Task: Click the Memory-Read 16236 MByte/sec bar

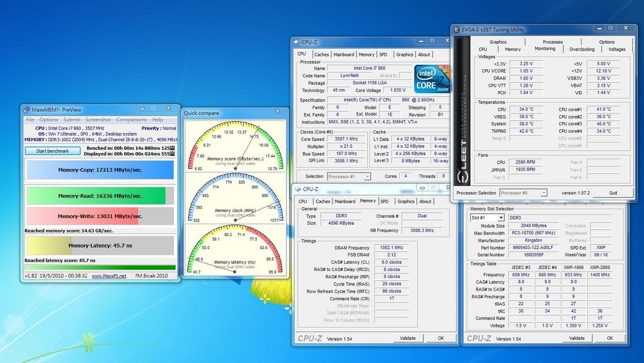Action: pos(100,196)
